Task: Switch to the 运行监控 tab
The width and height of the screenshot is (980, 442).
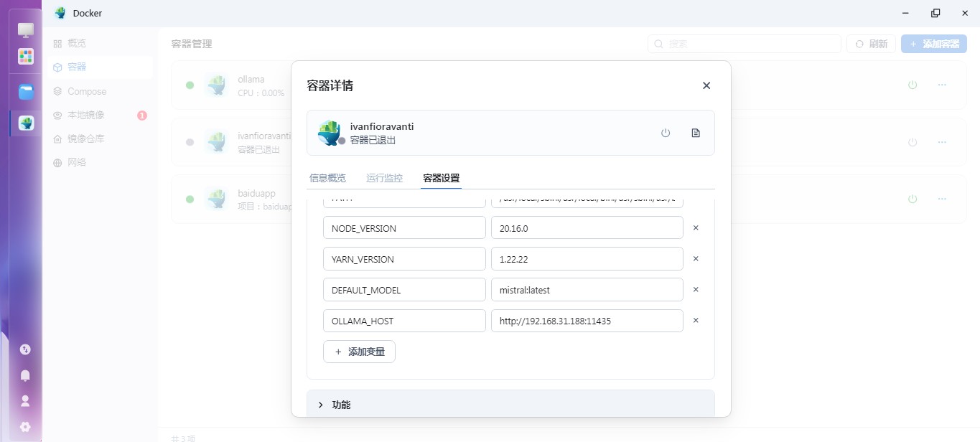Action: (x=384, y=178)
